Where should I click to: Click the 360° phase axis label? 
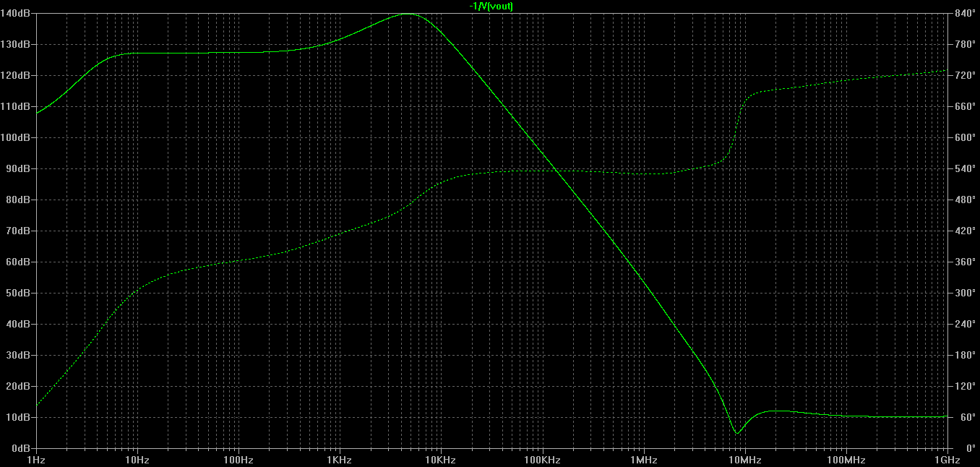coord(965,262)
